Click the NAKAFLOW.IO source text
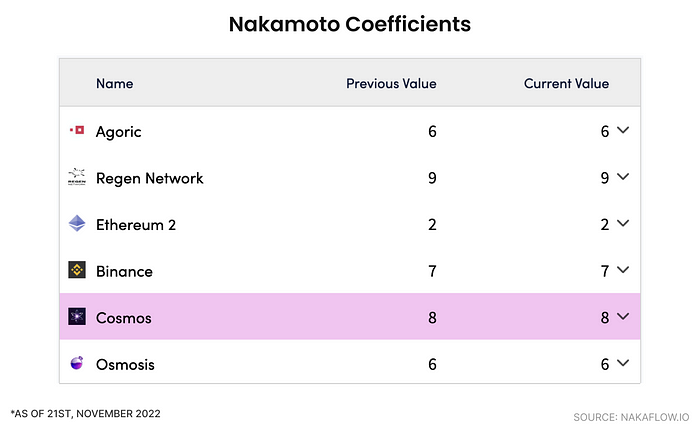The height and width of the screenshot is (438, 700). pyautogui.click(x=631, y=417)
